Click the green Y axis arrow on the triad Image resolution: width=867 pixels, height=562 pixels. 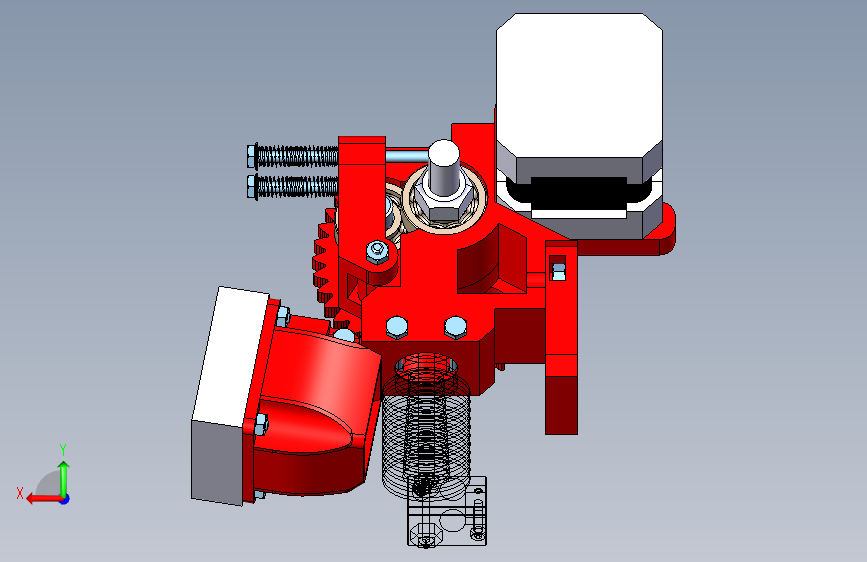64,477
